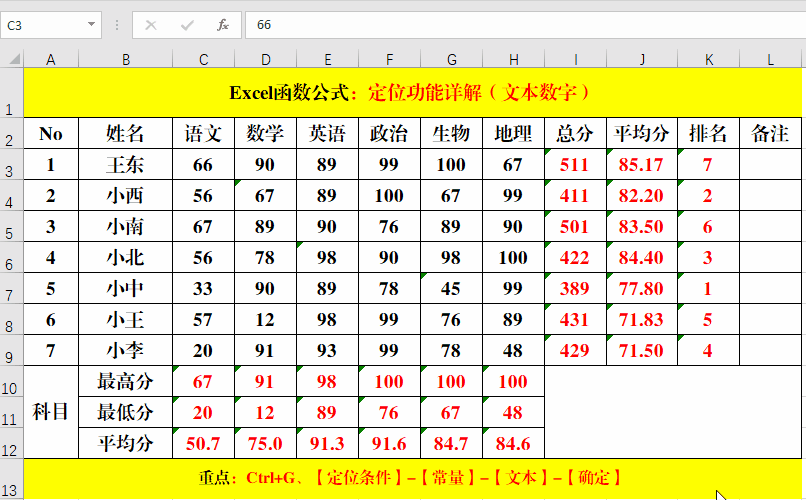Click the formula bar showing 66
This screenshot has width=806, height=500.
520,25
